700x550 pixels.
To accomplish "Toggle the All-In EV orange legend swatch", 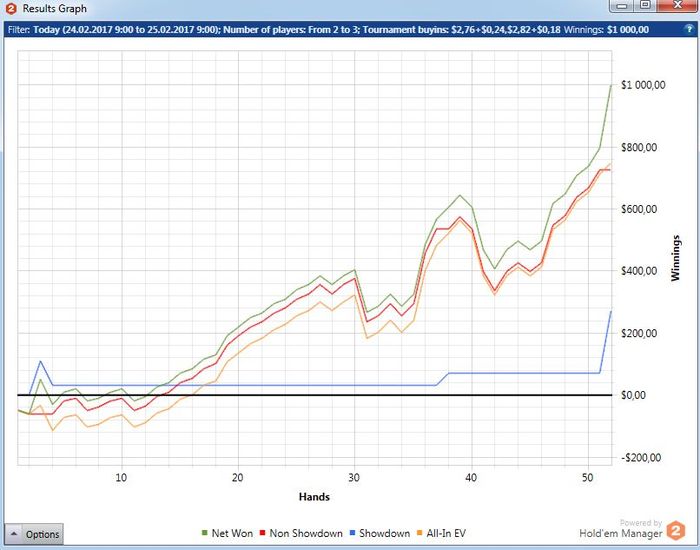I will [419, 533].
